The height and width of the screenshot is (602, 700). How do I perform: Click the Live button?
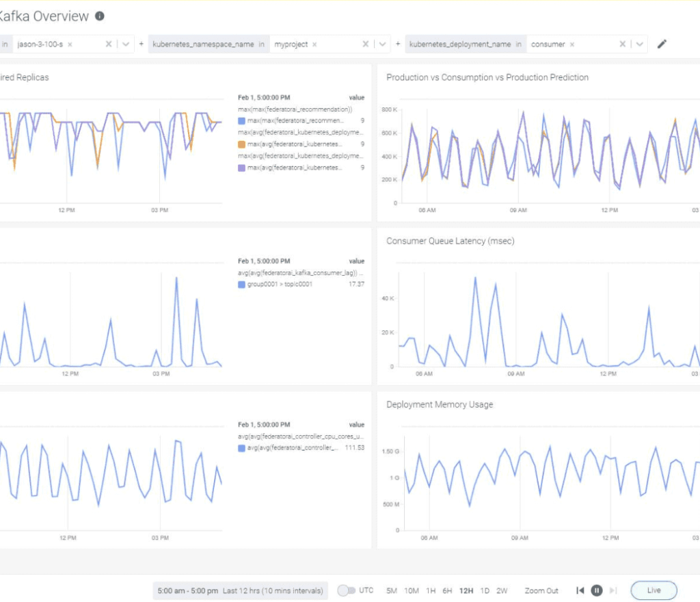pos(654,590)
